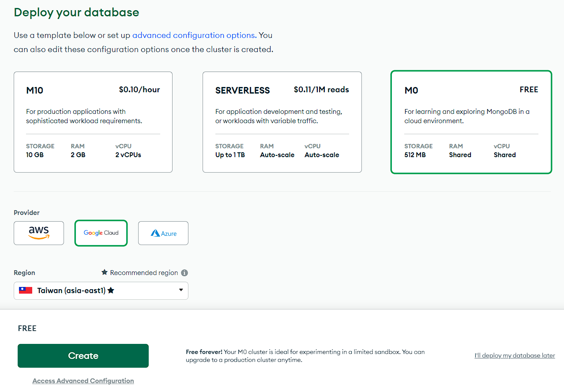Choose the Google Cloud provider logo

(101, 233)
